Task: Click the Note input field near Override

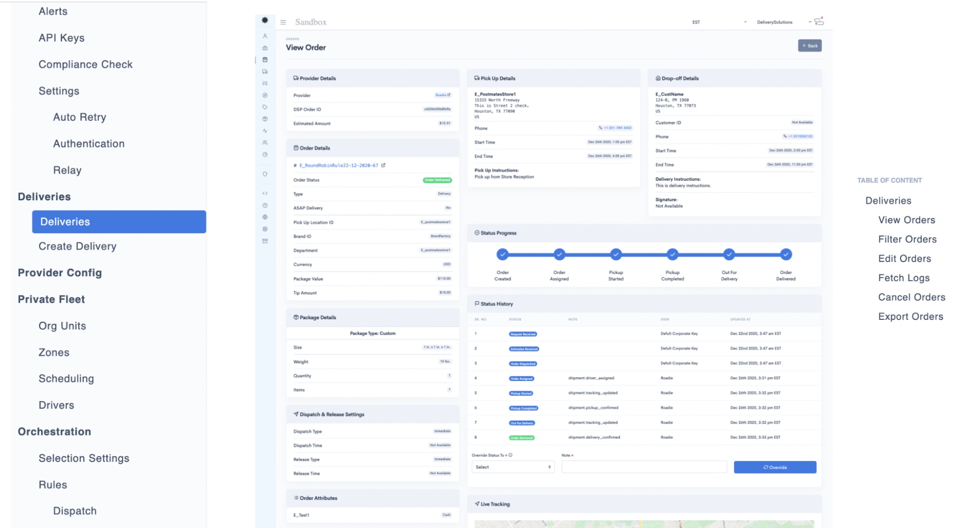Action: [644, 467]
